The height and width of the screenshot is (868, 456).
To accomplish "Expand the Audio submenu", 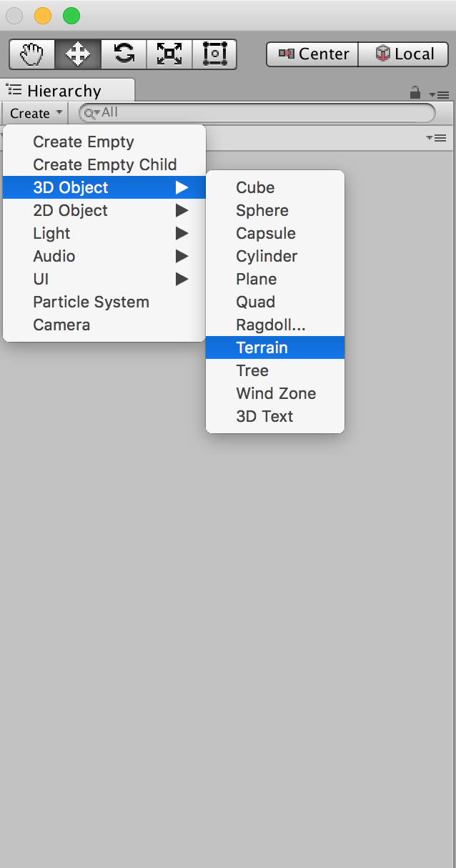I will coord(104,256).
